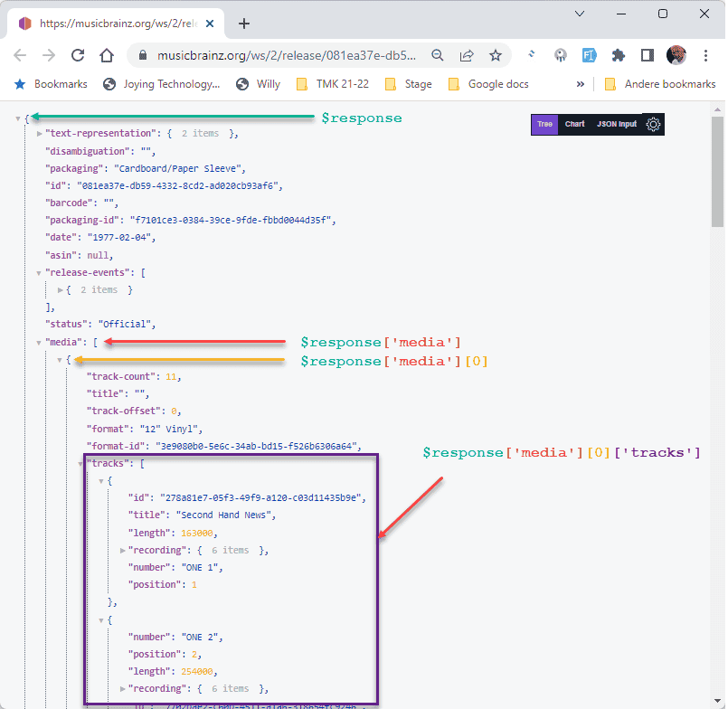The image size is (728, 709).
Task: Go back to the previous page
Action: click(x=20, y=56)
